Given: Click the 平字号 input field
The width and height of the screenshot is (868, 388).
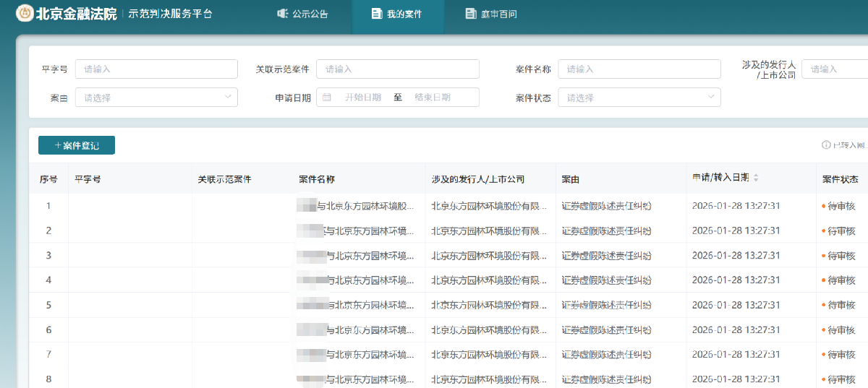Looking at the screenshot, I should click(156, 69).
